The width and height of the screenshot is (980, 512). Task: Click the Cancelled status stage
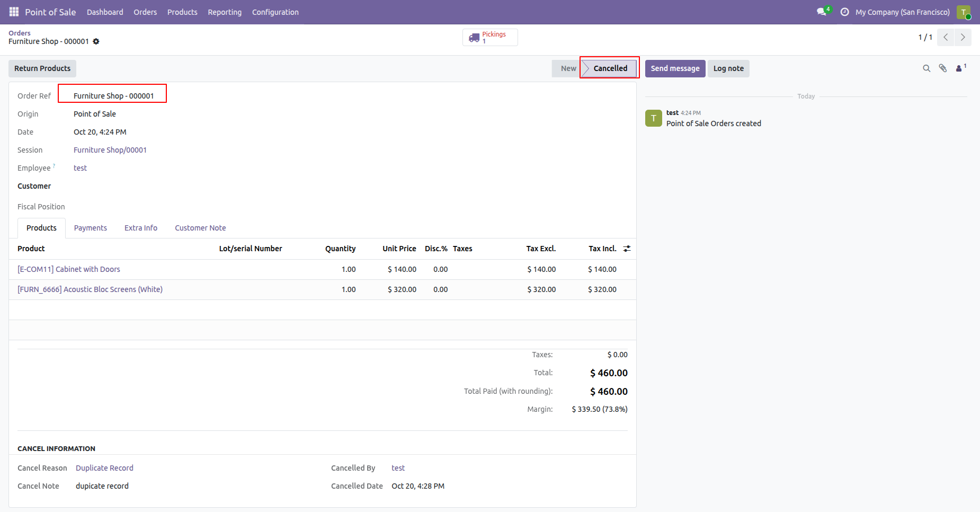pos(610,68)
